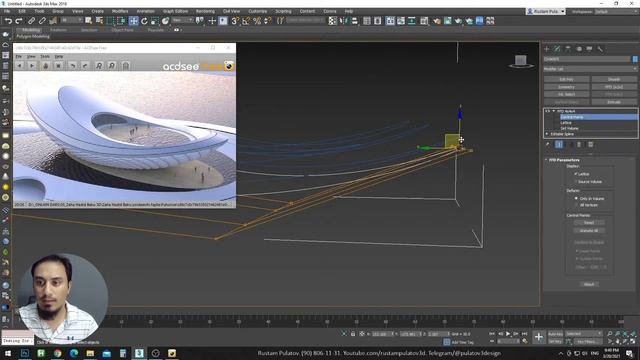Pin the modifier stack
This screenshot has width=640, height=360.
[548, 144]
